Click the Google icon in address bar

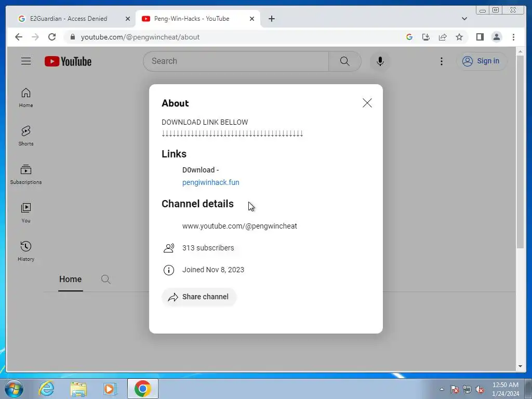pyautogui.click(x=409, y=37)
